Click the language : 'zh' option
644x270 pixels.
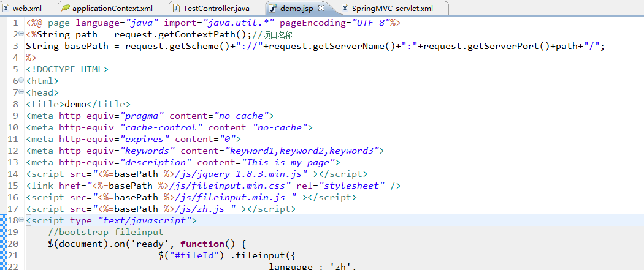[312, 267]
